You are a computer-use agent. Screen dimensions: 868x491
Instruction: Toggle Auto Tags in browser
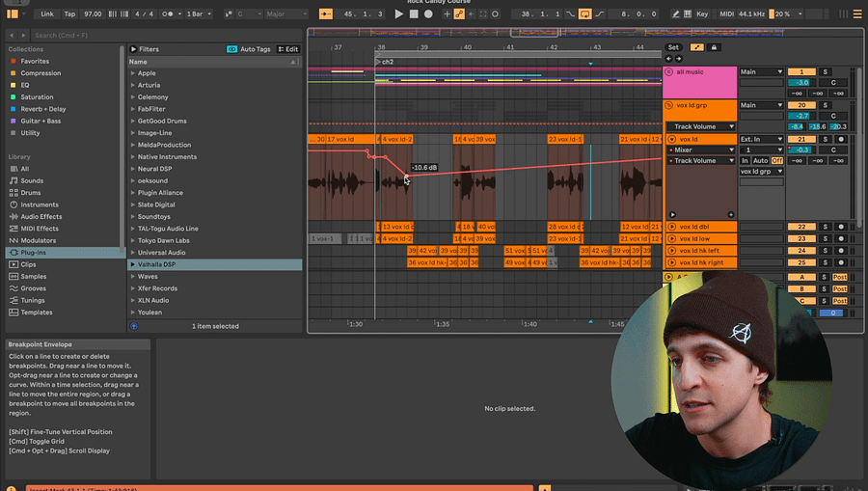click(249, 49)
